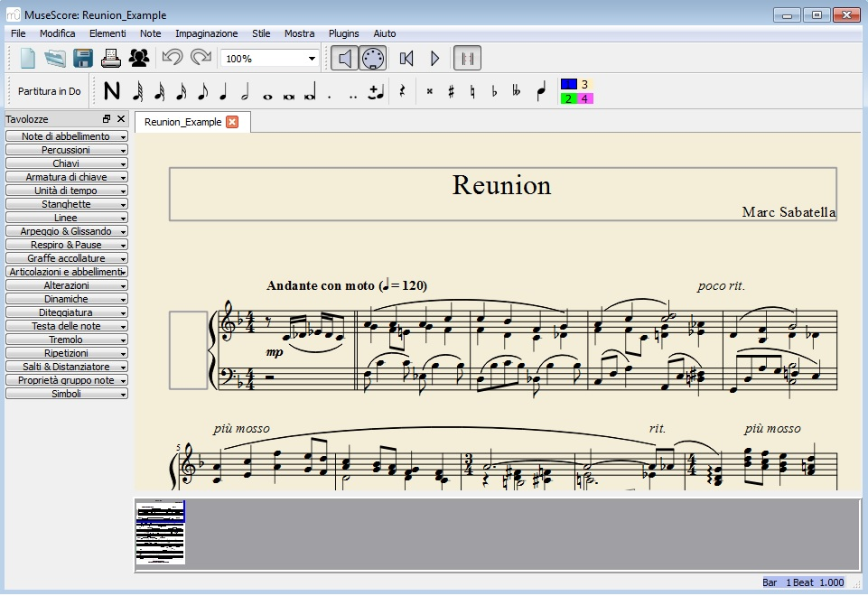Select the 32nd note duration

[x=160, y=91]
